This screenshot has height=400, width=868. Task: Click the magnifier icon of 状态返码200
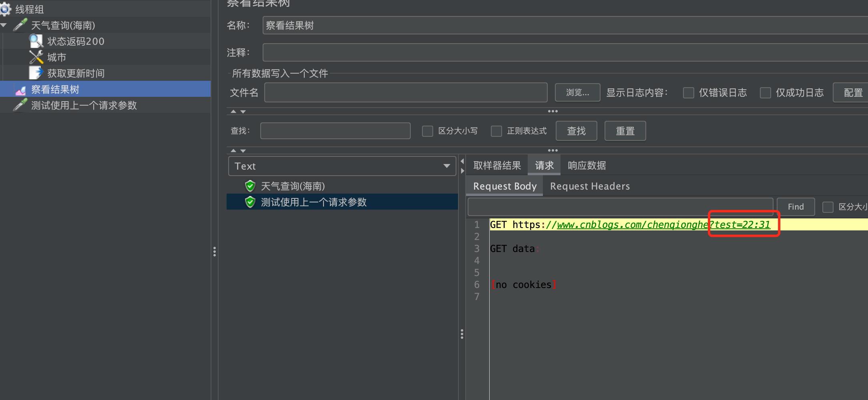(36, 41)
